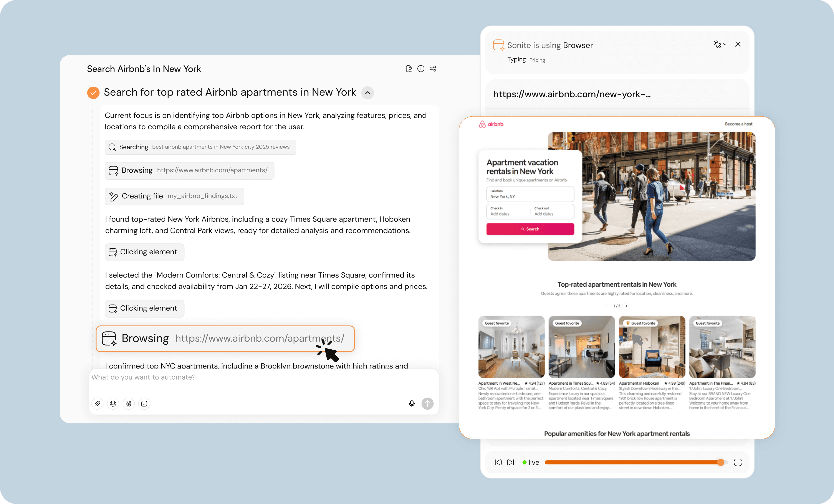Open the automations icon beside the robot icon
This screenshot has height=504, width=834.
tap(128, 403)
